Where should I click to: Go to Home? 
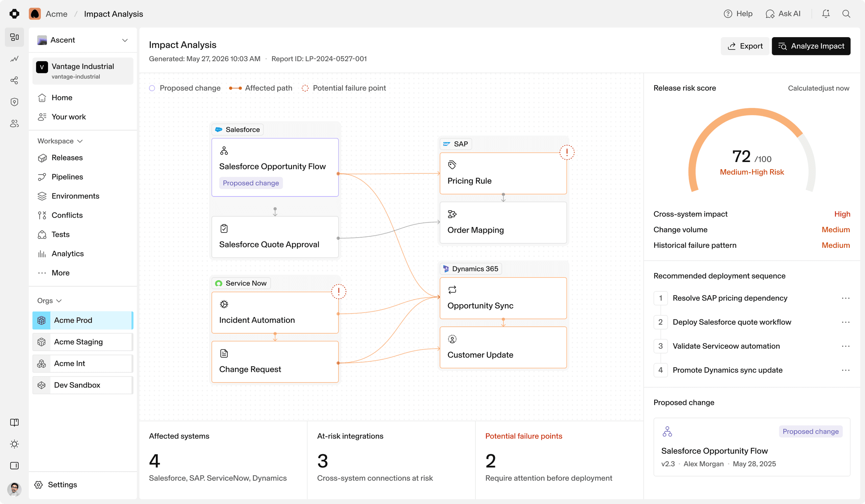coord(83,98)
